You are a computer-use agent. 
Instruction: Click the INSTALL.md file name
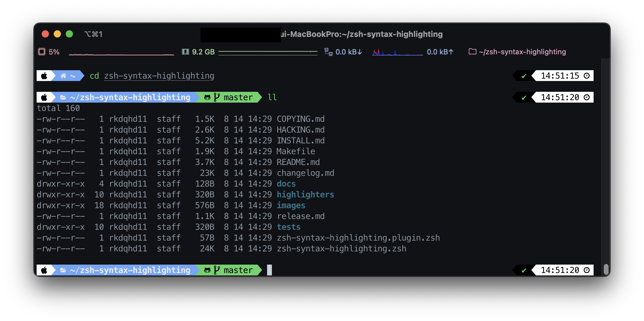[301, 141]
